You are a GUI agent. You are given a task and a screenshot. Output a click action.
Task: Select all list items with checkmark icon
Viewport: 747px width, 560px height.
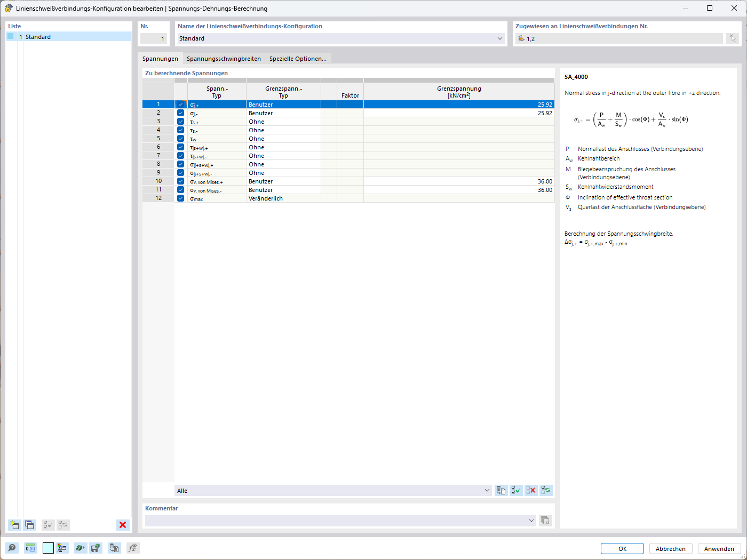pos(48,525)
